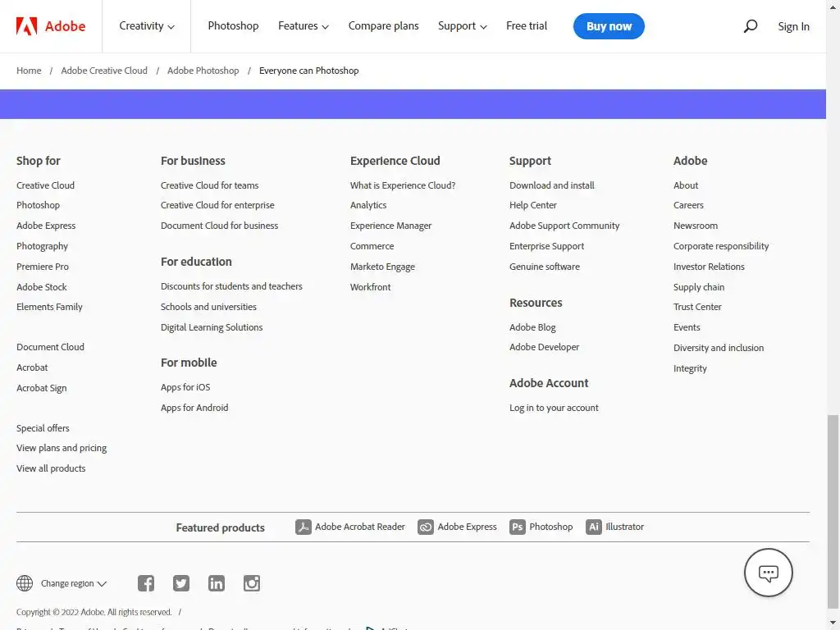This screenshot has width=840, height=630.
Task: Open the Careers link
Action: coord(688,205)
